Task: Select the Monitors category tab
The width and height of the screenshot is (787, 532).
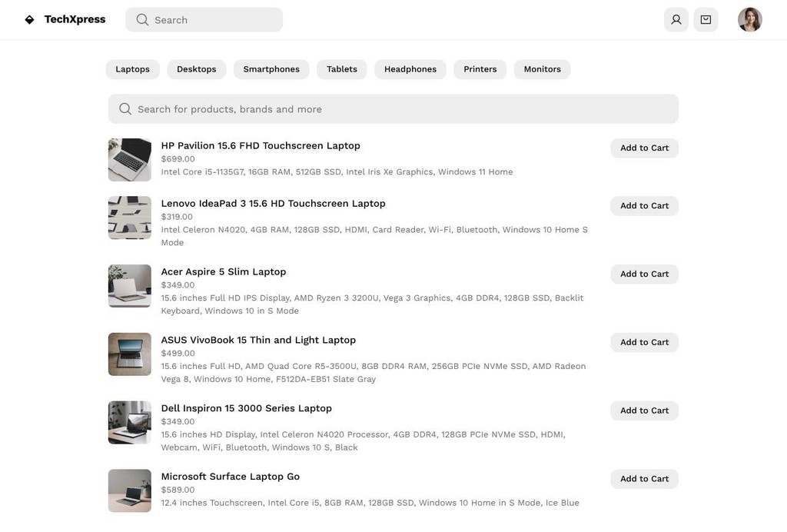Action: click(542, 69)
